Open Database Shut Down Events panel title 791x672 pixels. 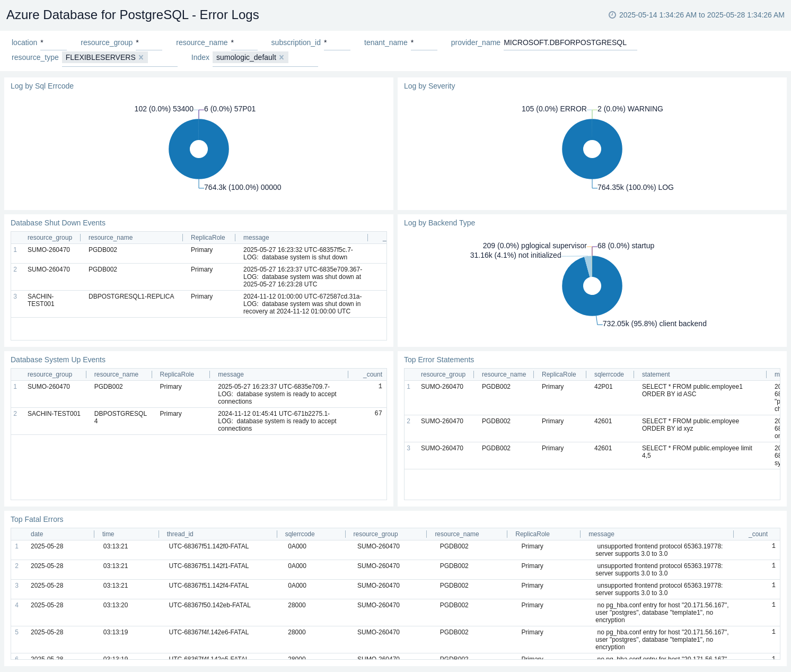[58, 223]
